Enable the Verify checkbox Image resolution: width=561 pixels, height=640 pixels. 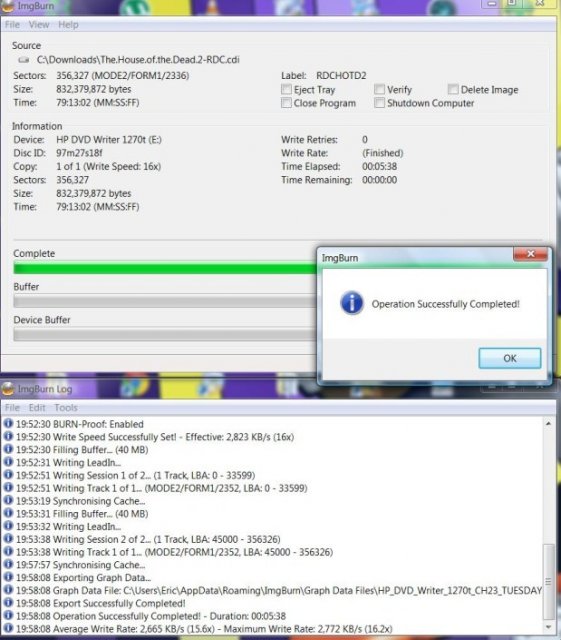pos(379,89)
